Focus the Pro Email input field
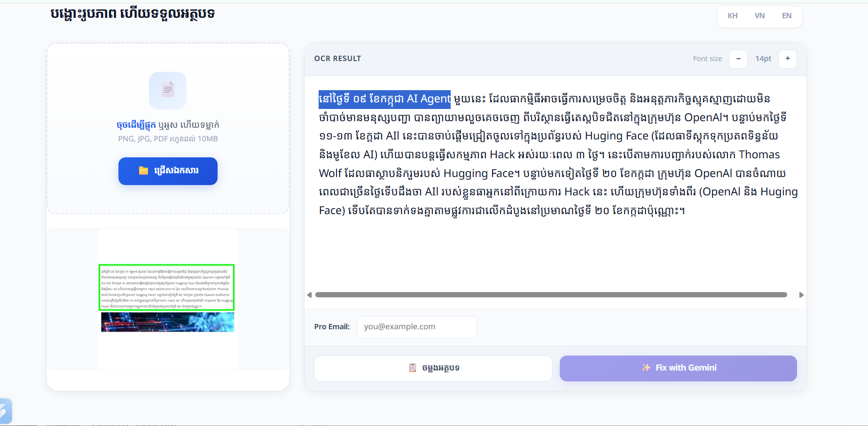The width and height of the screenshot is (868, 426). click(x=417, y=327)
